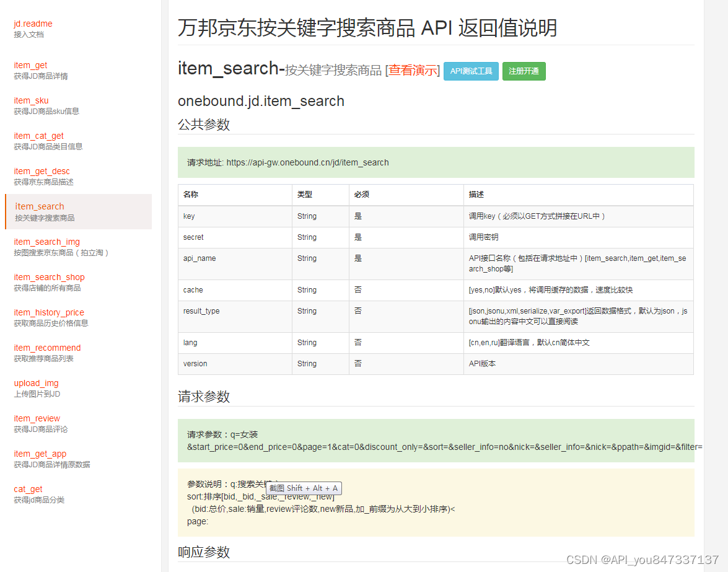
Task: Open item_history_price in sidebar
Action: [49, 312]
